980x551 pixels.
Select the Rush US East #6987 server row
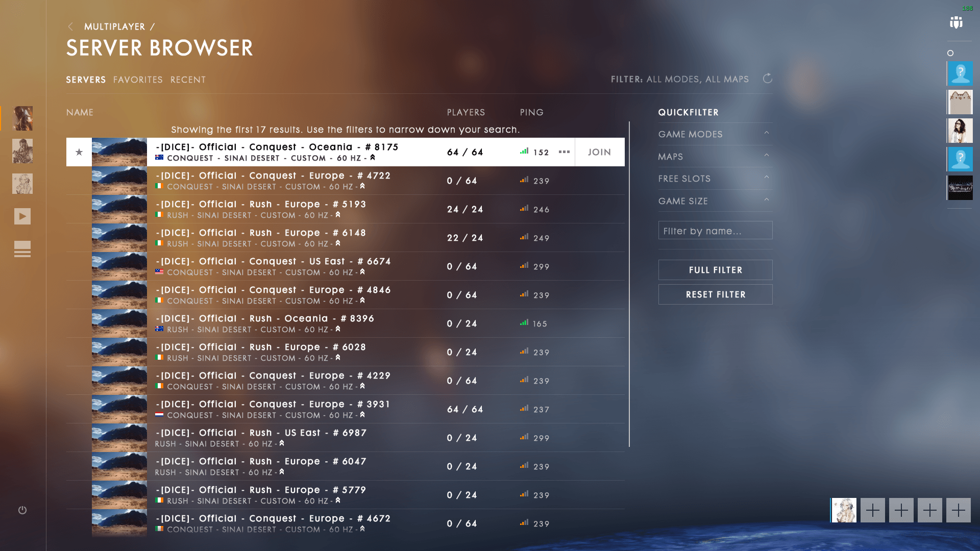point(346,438)
